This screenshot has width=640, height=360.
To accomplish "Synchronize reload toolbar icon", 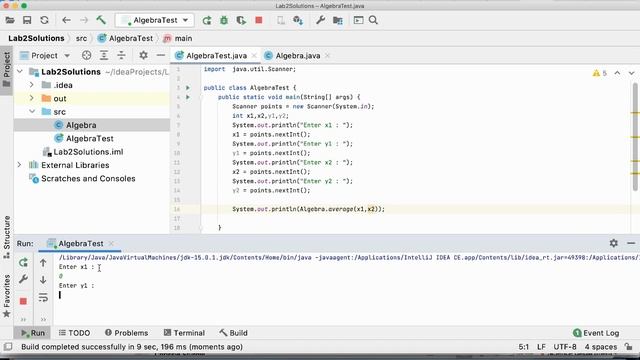I will 44,20.
